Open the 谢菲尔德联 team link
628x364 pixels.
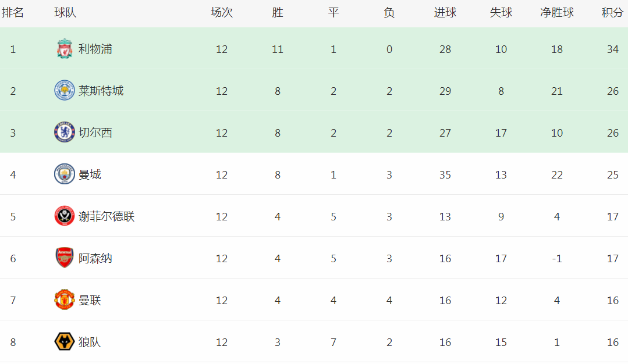107,216
